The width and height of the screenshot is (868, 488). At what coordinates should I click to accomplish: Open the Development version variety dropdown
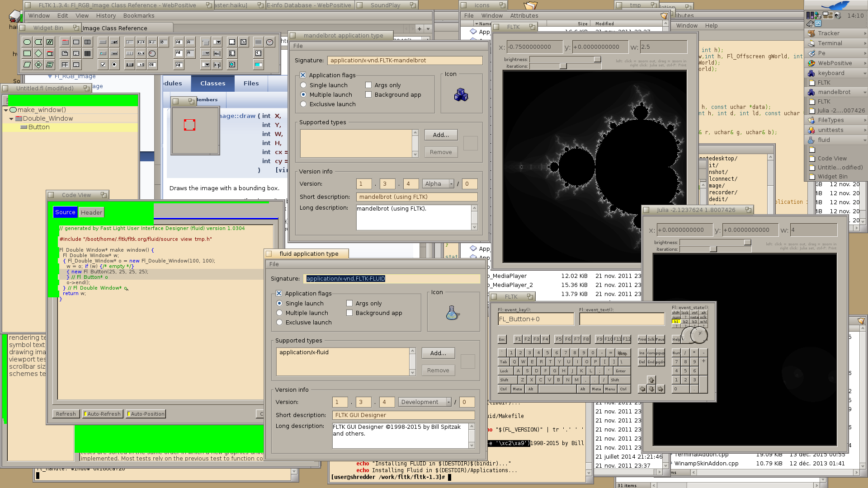pyautogui.click(x=425, y=402)
